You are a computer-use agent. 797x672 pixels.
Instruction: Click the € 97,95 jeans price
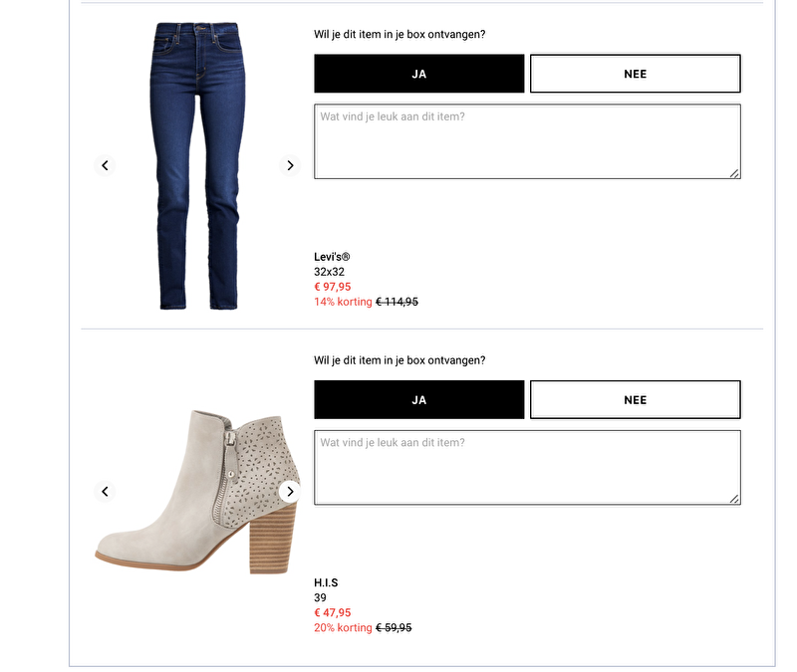tap(333, 287)
